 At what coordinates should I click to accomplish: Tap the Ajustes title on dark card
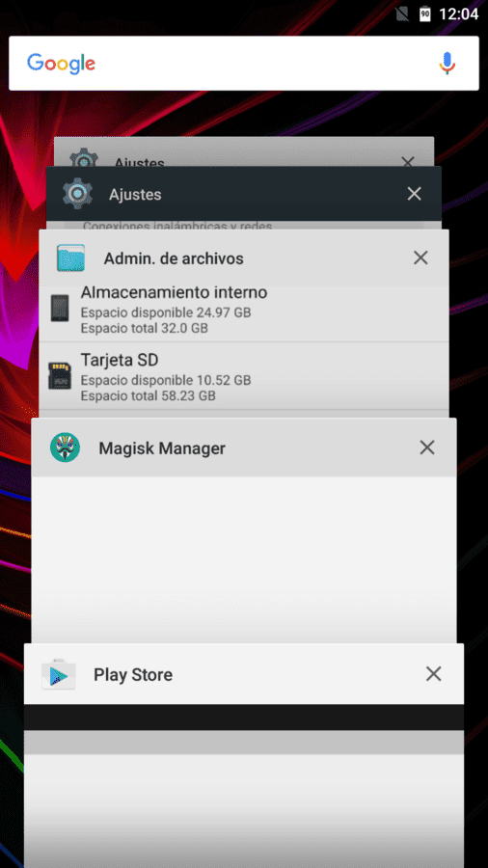coord(135,195)
